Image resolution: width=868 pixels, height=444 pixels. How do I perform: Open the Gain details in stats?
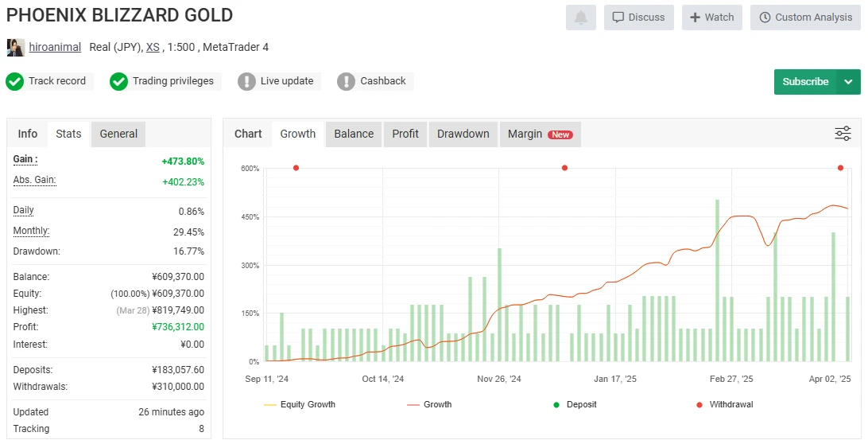click(25, 160)
